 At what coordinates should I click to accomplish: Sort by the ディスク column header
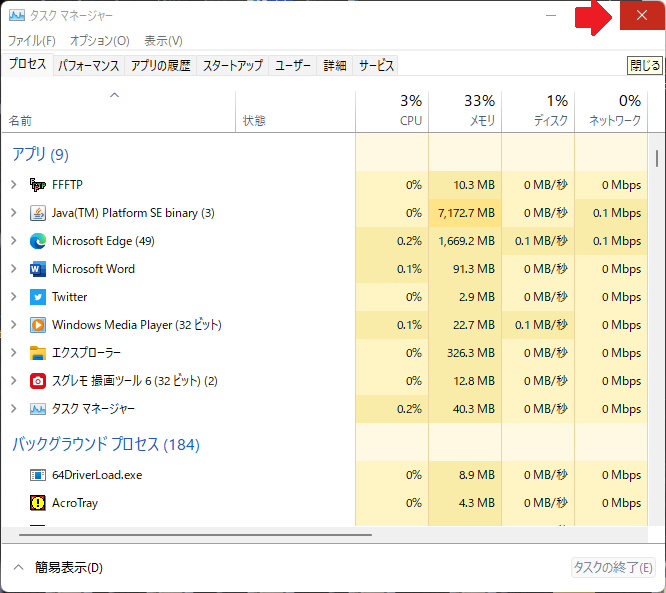point(538,111)
